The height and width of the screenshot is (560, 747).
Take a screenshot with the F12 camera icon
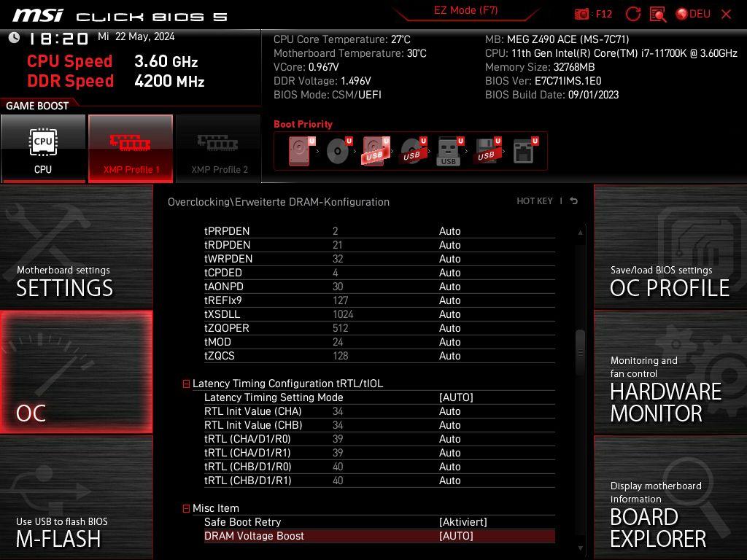(581, 14)
